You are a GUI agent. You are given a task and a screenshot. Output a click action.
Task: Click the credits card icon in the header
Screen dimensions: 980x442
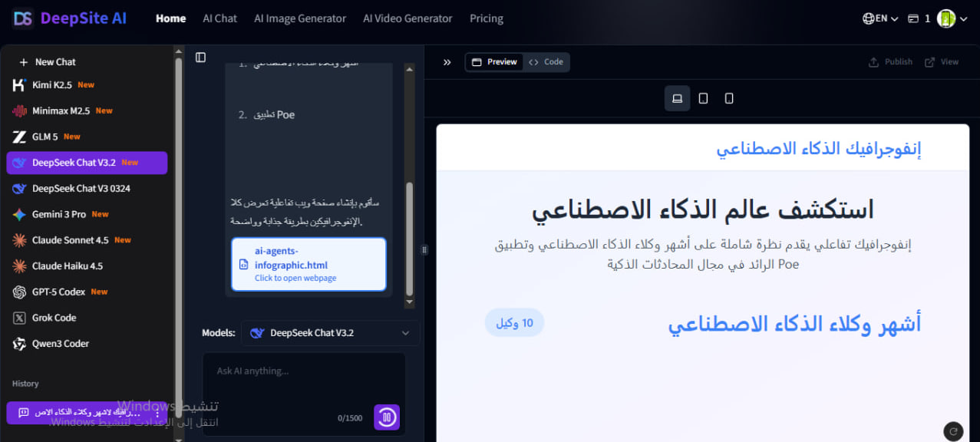pos(912,18)
